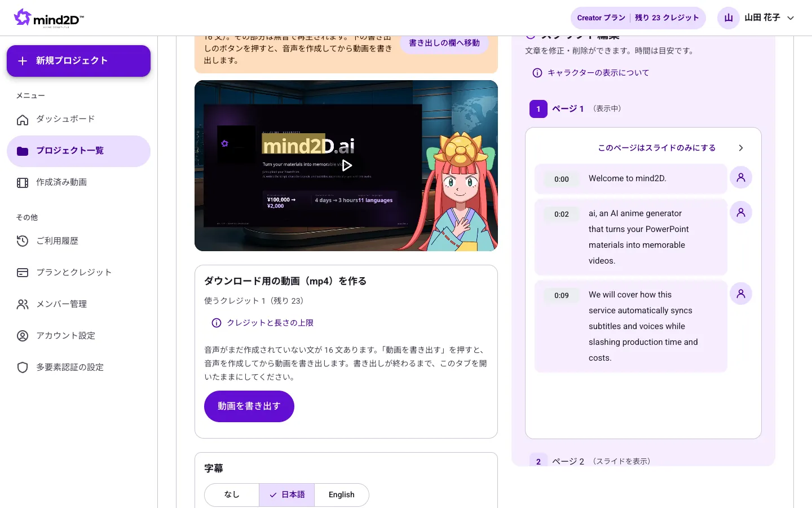Viewport: 812px width, 508px height.
Task: Open メンバー管理 page label
Action: point(61,304)
